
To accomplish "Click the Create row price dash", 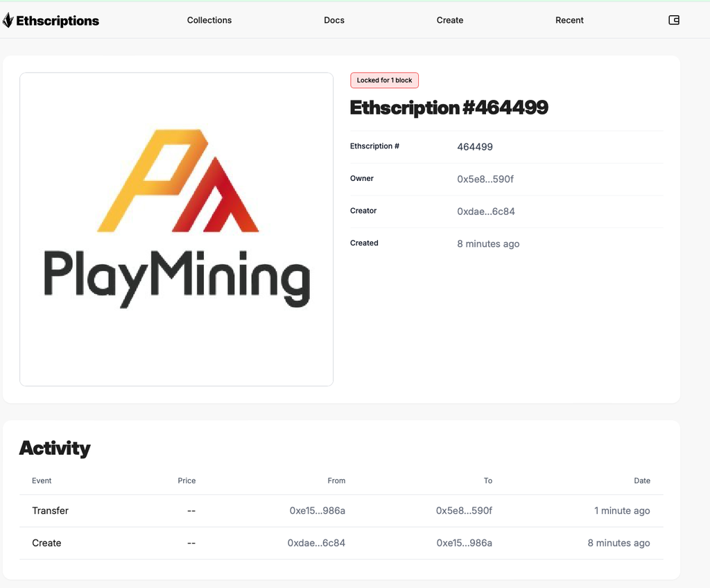I will coord(191,543).
